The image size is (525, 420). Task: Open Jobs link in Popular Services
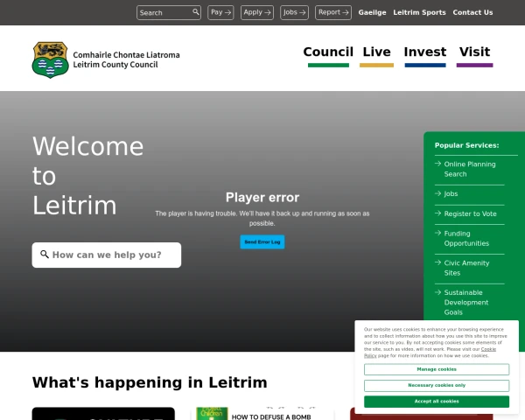click(x=451, y=193)
